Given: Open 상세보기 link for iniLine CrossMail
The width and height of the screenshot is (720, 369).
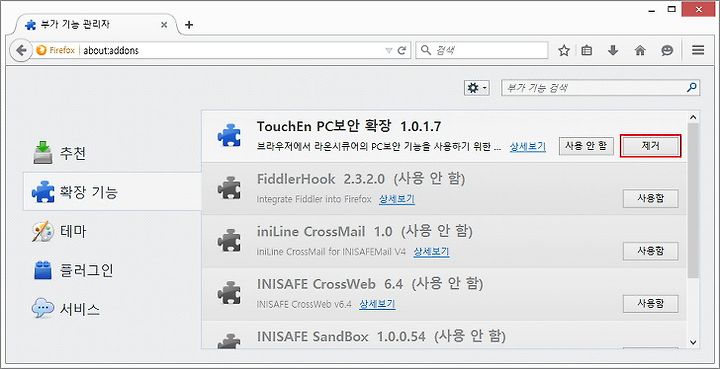Looking at the screenshot, I should point(431,252).
